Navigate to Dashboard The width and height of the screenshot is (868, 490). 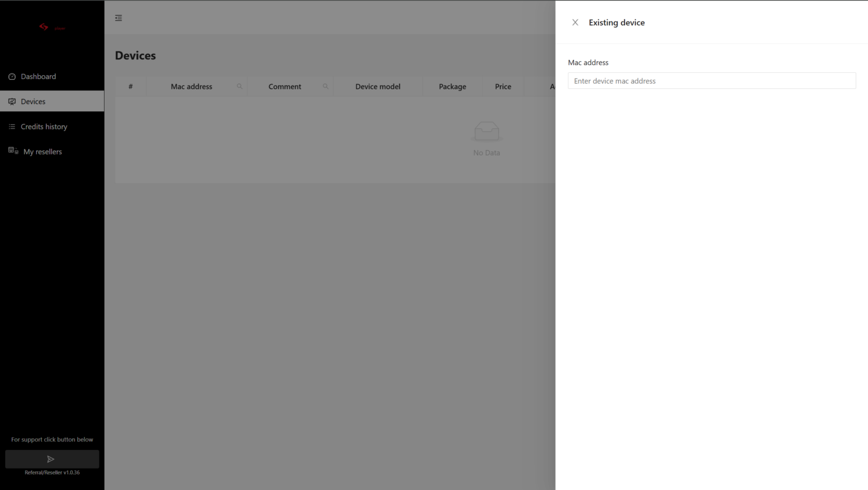pyautogui.click(x=38, y=76)
